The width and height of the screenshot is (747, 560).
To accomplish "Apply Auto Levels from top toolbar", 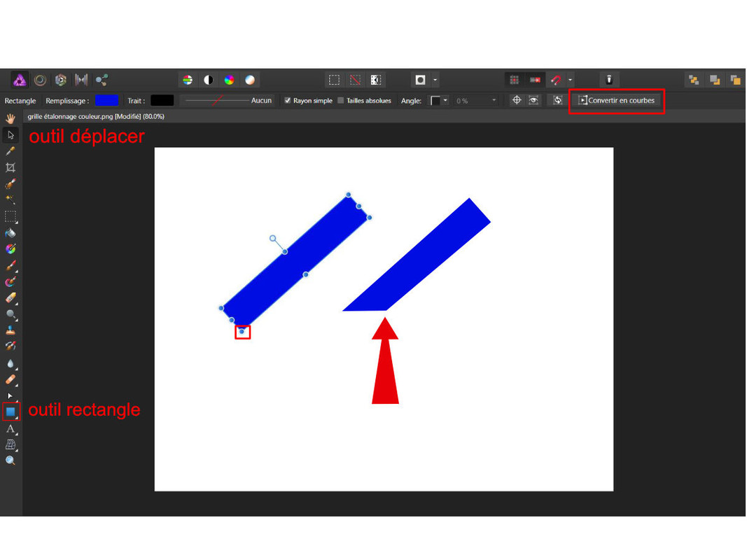I will [188, 80].
